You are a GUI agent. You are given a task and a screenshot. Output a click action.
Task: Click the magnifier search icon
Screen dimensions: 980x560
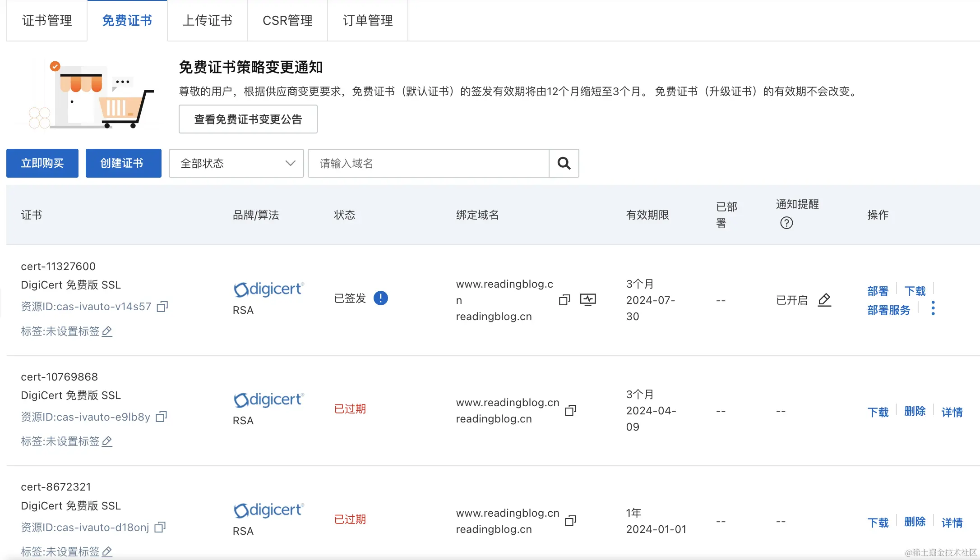[564, 163]
